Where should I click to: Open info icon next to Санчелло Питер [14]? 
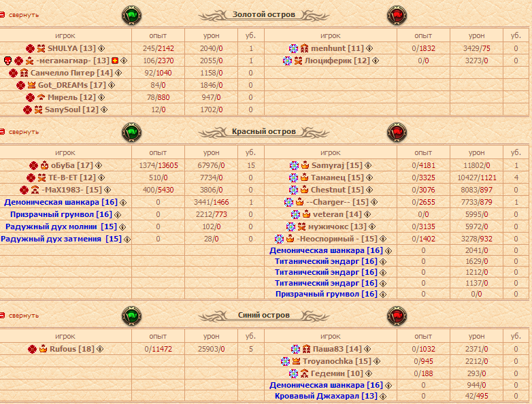tap(118, 73)
